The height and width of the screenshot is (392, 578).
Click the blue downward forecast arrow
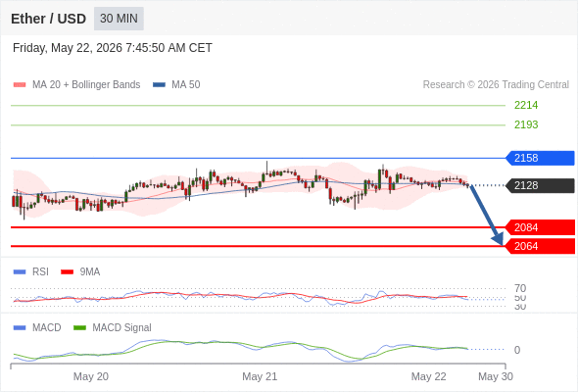coord(487,215)
